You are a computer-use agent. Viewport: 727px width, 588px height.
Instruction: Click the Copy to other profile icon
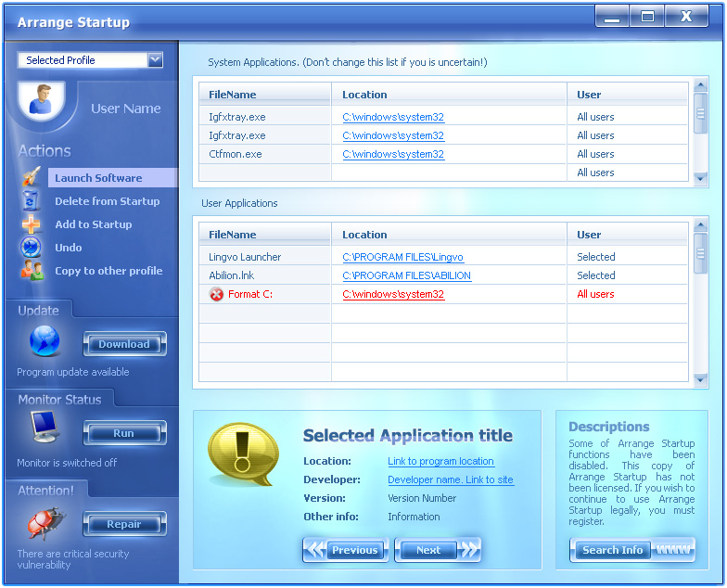click(32, 271)
